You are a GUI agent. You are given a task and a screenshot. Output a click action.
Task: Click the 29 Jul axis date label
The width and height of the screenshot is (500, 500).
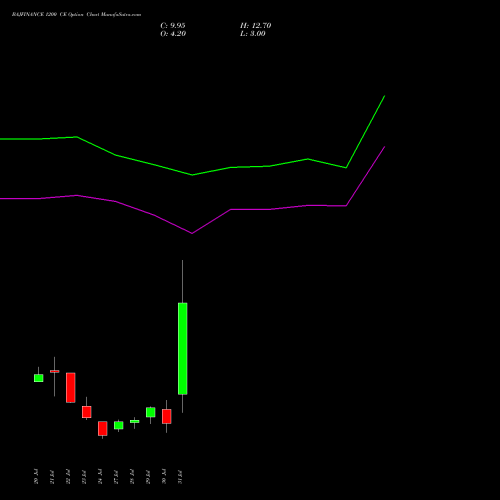148,477
